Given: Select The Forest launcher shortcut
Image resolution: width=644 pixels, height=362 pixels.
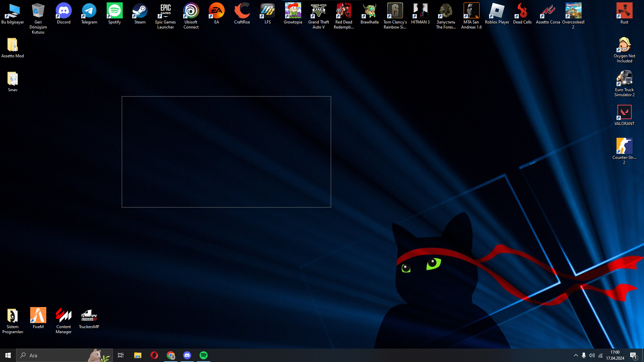Looking at the screenshot, I should pos(446,16).
